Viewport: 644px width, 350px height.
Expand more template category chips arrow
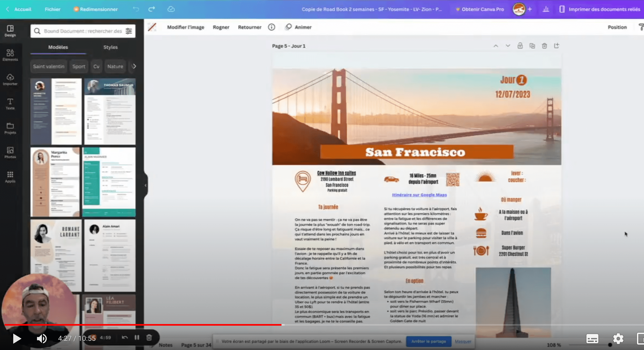click(x=134, y=66)
